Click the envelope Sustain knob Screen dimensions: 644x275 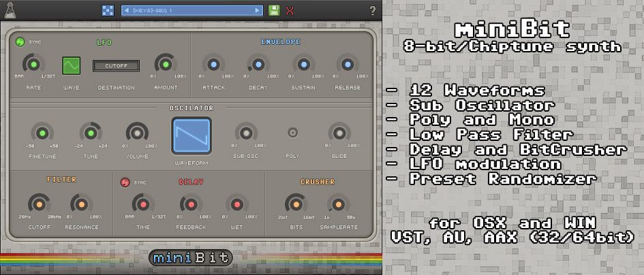[x=303, y=65]
